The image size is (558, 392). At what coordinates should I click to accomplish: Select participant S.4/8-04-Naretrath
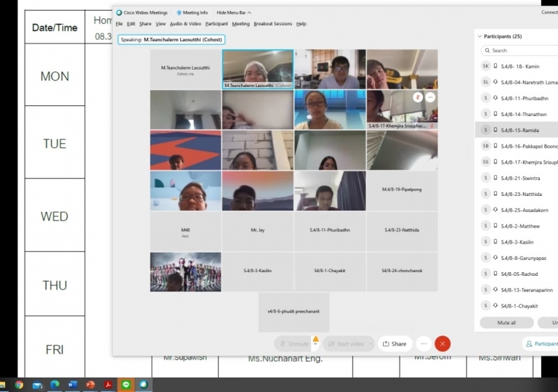pyautogui.click(x=517, y=82)
